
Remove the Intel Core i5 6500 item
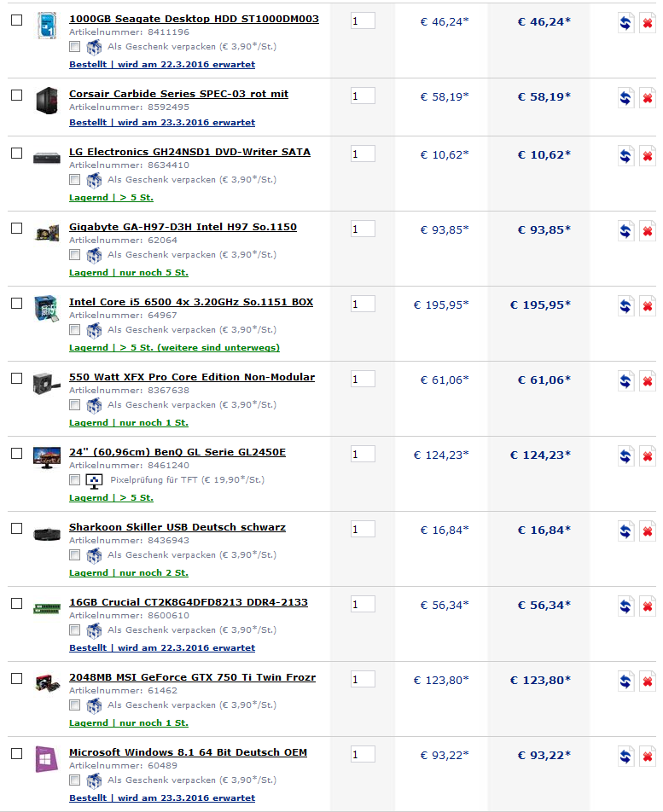tap(648, 306)
